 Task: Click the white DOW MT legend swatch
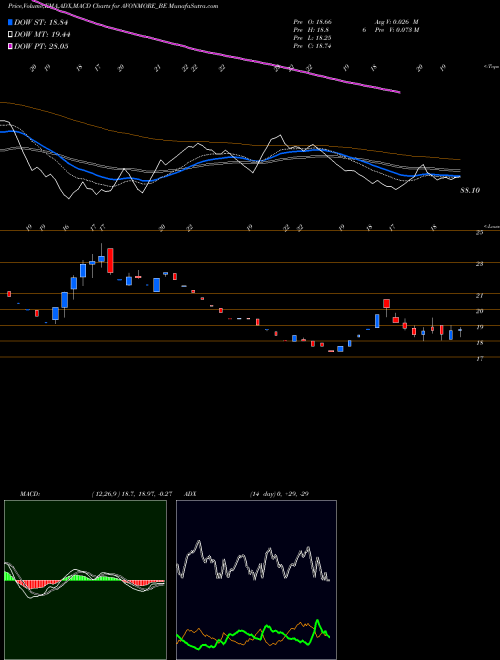click(11, 35)
